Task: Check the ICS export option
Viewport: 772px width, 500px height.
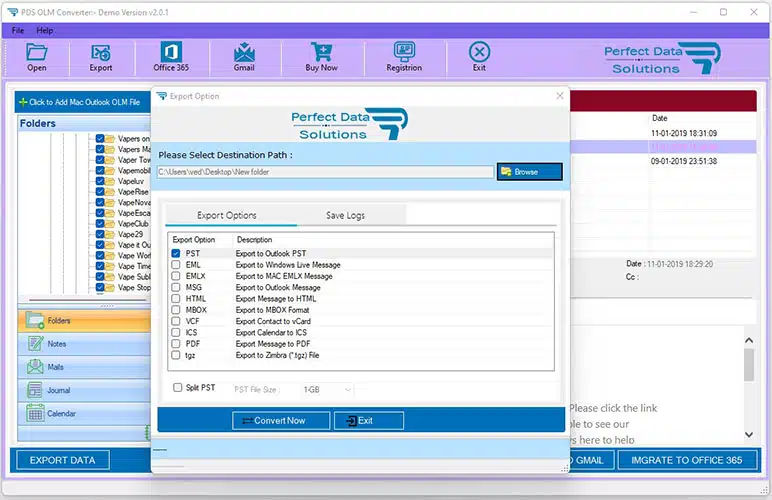Action: (176, 333)
